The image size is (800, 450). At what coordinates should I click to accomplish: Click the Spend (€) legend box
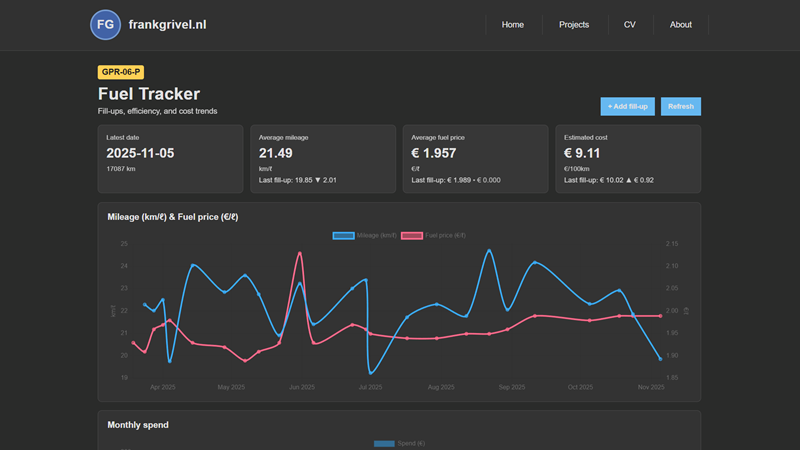coord(385,443)
